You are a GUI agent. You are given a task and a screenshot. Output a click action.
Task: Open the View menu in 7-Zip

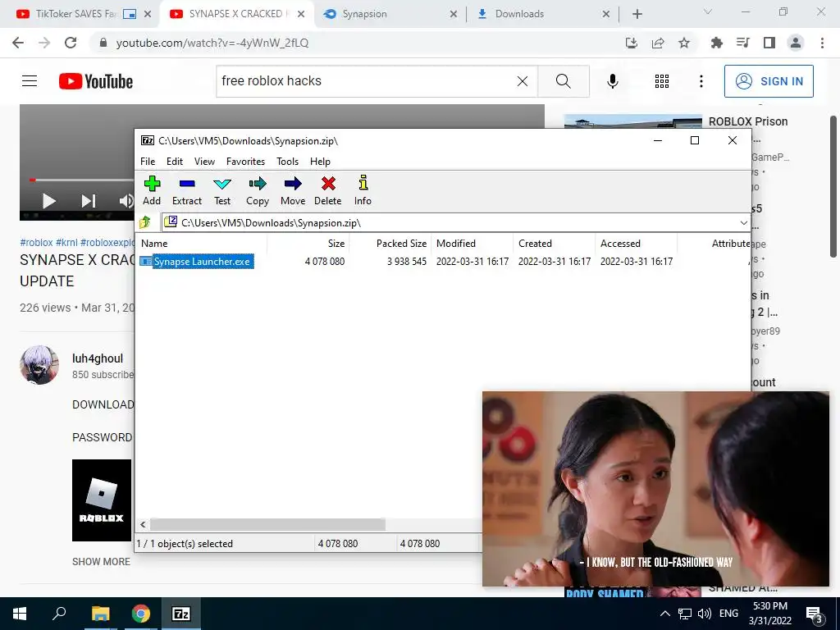coord(204,162)
